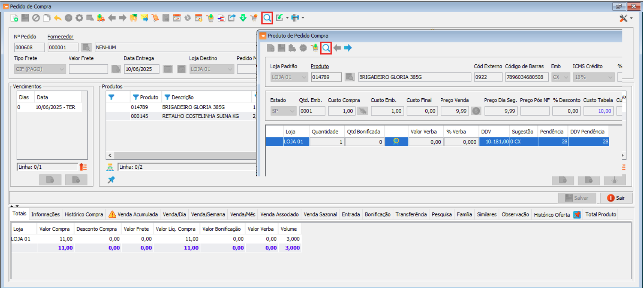644x289 pixels.
Task: Click the magnifier search icon in main toolbar
Action: [267, 18]
